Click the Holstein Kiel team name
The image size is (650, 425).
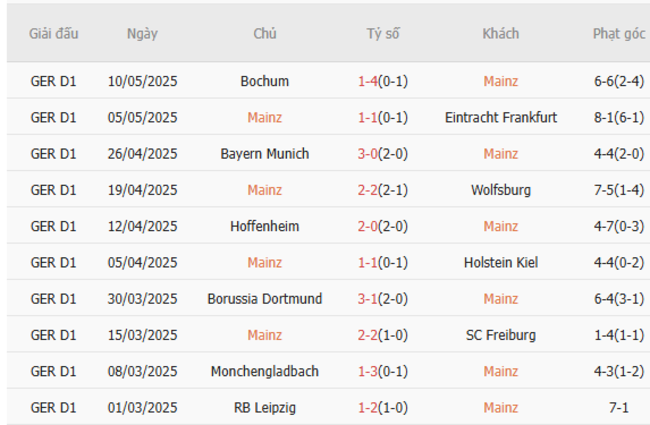click(x=500, y=262)
